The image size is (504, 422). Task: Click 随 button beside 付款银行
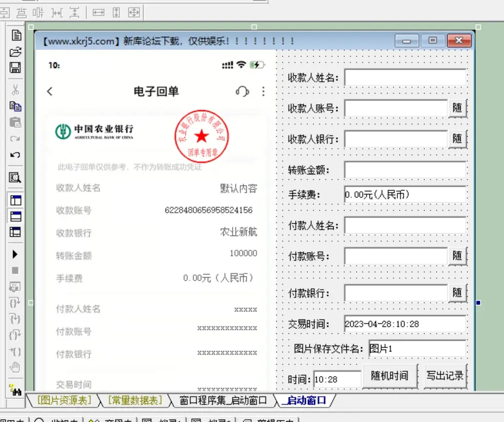pyautogui.click(x=457, y=293)
